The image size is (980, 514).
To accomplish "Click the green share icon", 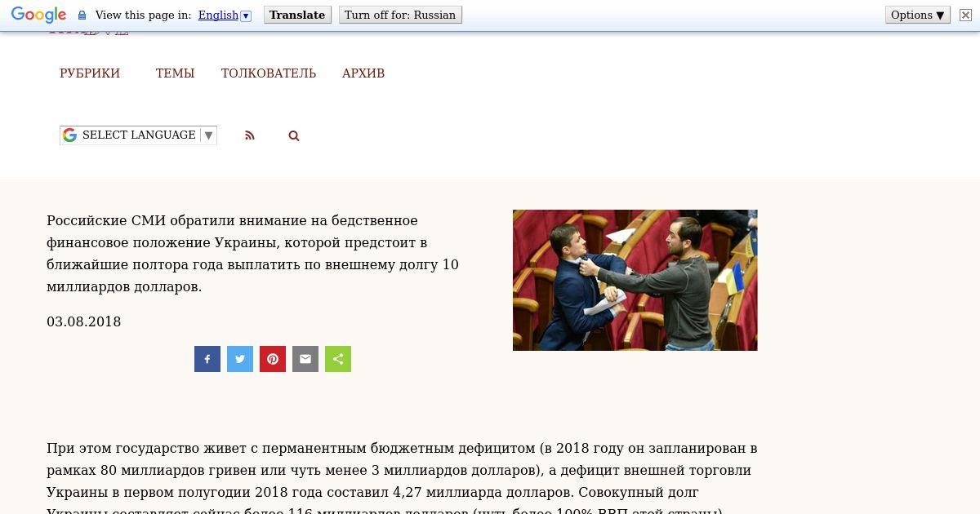I will pyautogui.click(x=338, y=359).
